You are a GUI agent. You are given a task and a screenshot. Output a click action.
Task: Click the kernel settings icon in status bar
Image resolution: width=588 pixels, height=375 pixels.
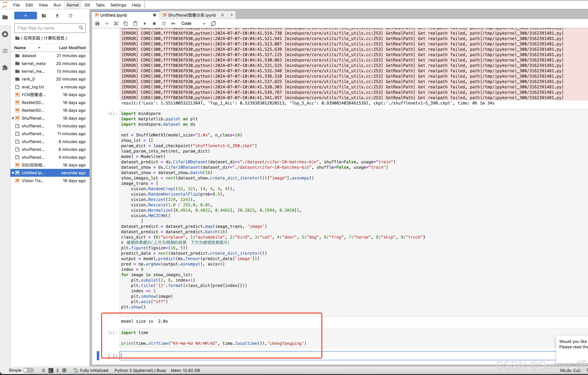coord(64,370)
